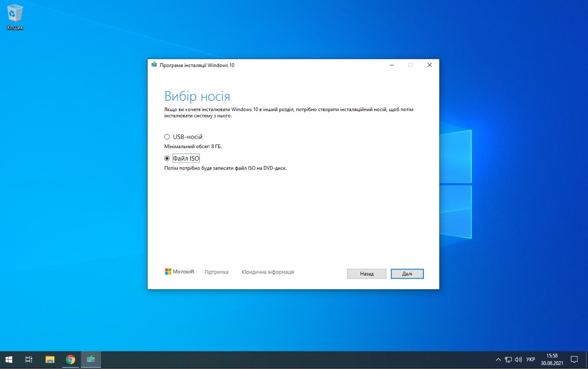
Task: Minimize the Windows 10 setup window
Action: (x=392, y=65)
